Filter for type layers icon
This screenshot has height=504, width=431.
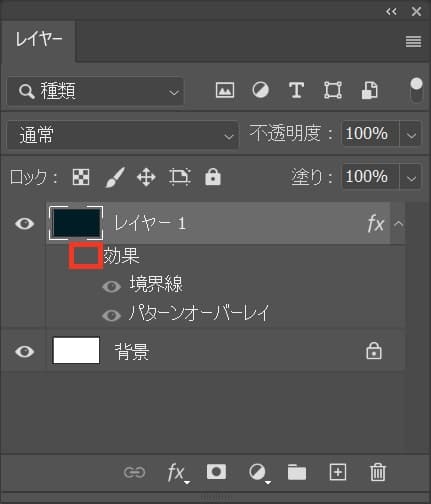(296, 90)
